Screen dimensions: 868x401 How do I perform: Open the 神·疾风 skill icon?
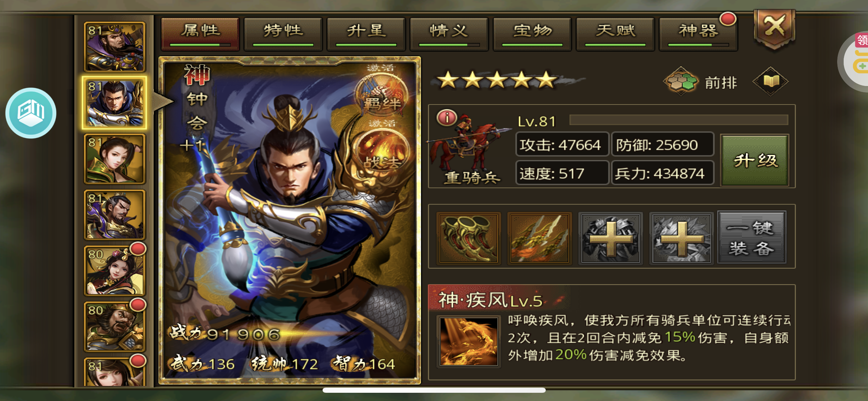click(469, 342)
